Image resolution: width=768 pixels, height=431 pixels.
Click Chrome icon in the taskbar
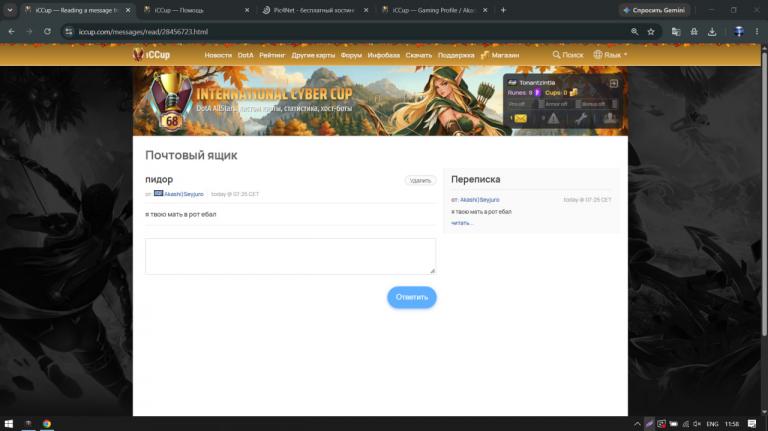[47, 424]
